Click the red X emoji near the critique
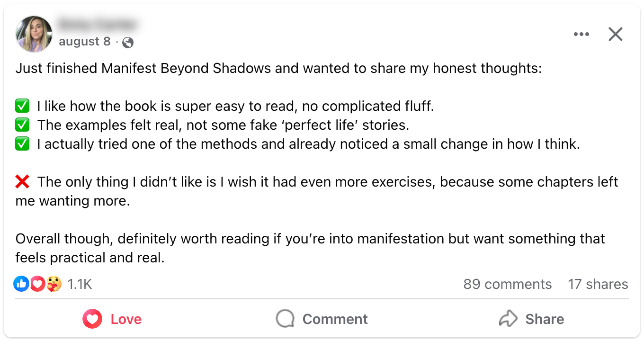Image resolution: width=644 pixels, height=341 pixels. click(x=22, y=181)
